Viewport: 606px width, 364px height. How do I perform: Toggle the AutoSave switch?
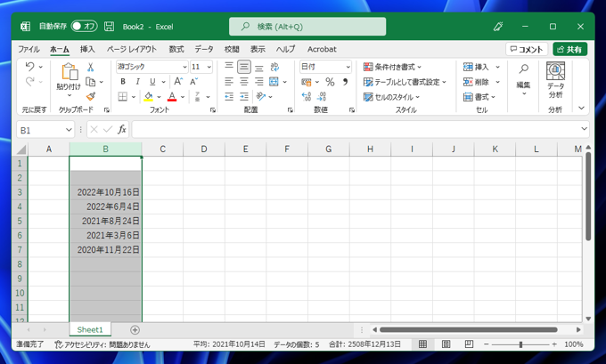pos(84,27)
